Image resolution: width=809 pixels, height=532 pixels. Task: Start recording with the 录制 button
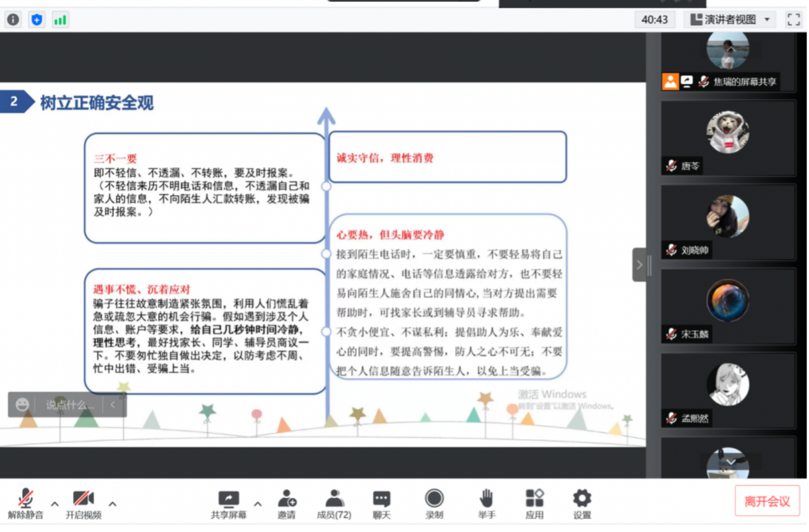click(434, 504)
